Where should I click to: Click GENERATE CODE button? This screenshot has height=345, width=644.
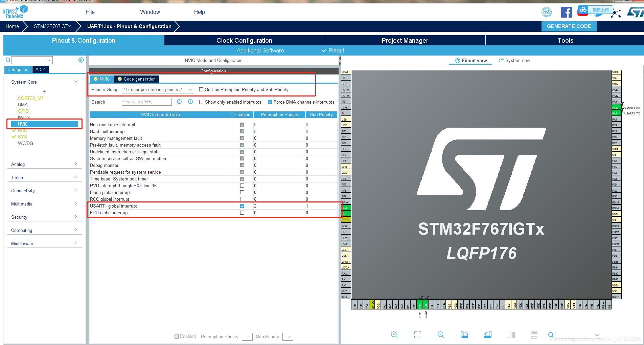tap(569, 26)
